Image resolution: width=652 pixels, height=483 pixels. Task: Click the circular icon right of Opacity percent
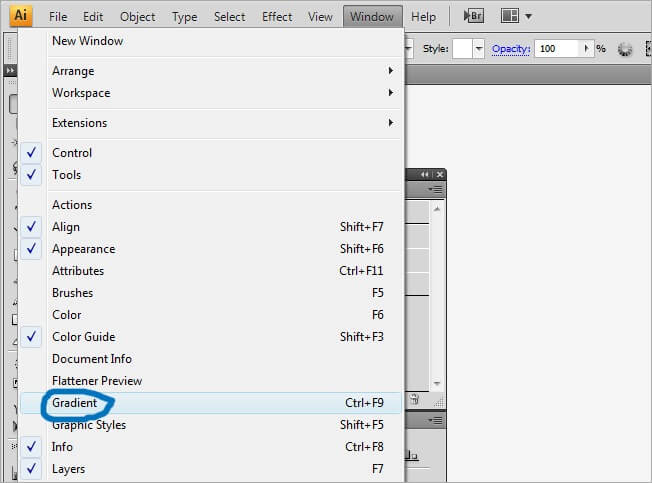626,48
